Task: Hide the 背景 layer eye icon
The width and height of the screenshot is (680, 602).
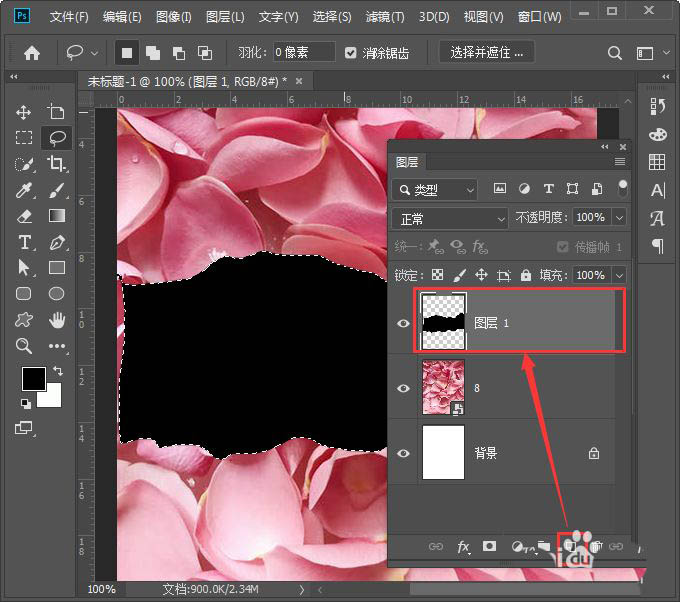Action: [403, 453]
